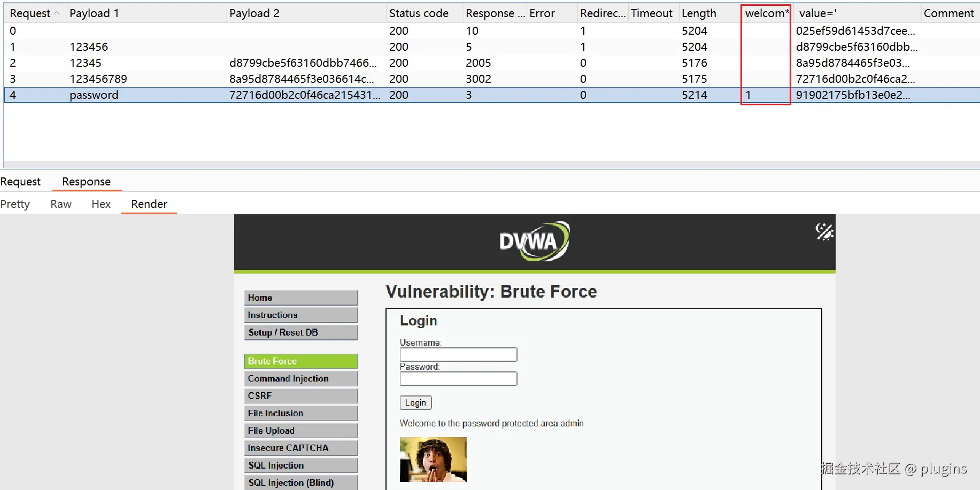Select Brute Force in the sidebar
The width and height of the screenshot is (980, 490).
[x=300, y=361]
